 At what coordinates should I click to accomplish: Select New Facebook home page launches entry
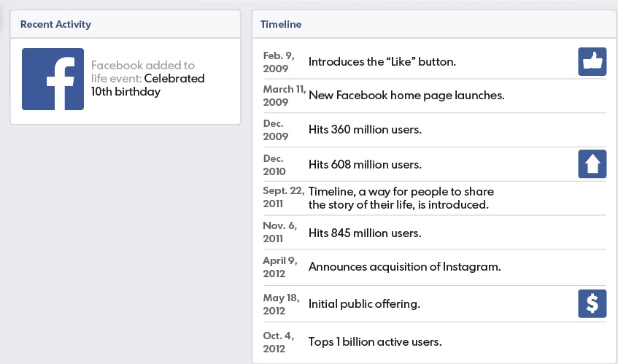click(406, 96)
